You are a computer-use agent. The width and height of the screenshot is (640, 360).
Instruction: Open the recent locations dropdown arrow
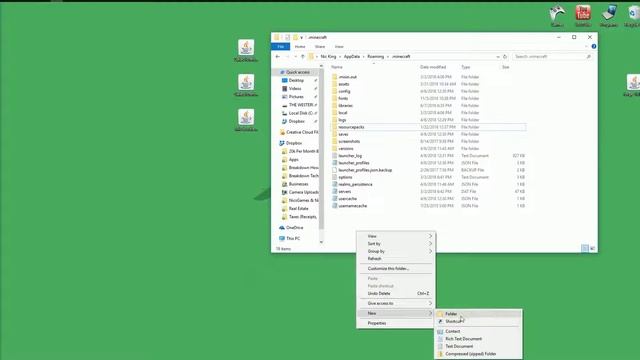[295, 57]
